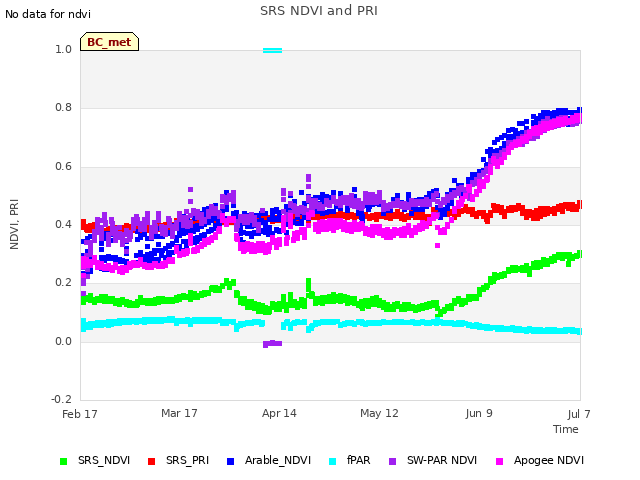Click the SRS_PRI red legend swatch
This screenshot has height=480, width=640.
[x=151, y=461]
